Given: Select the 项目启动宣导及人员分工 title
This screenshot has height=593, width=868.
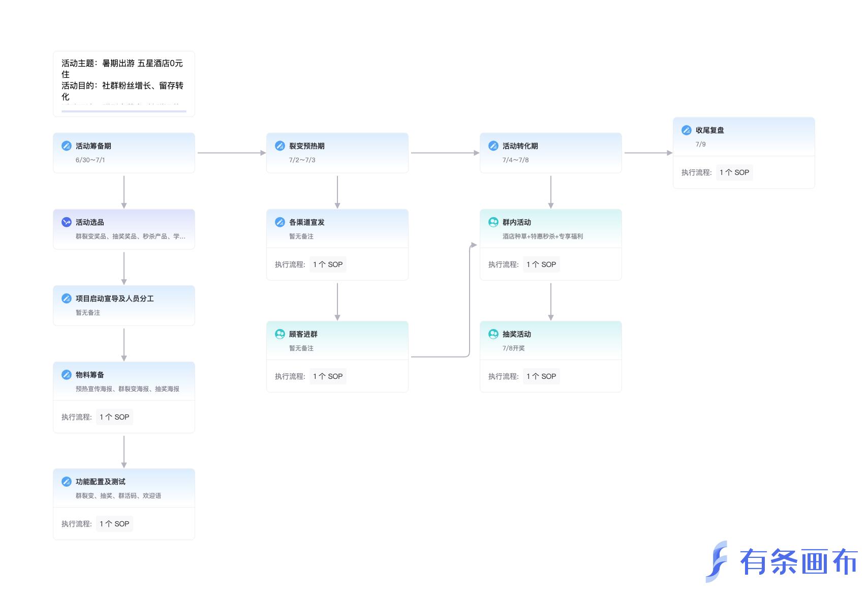Looking at the screenshot, I should coord(115,299).
